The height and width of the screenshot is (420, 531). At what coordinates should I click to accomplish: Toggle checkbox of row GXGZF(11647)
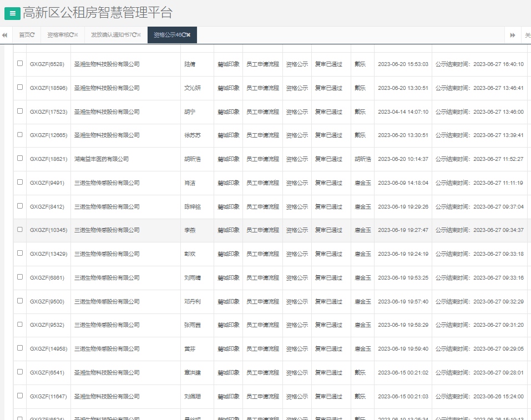pyautogui.click(x=20, y=396)
